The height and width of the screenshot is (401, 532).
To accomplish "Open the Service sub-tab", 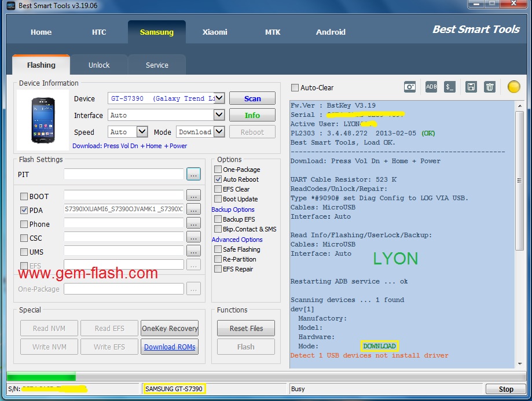I will click(x=157, y=65).
